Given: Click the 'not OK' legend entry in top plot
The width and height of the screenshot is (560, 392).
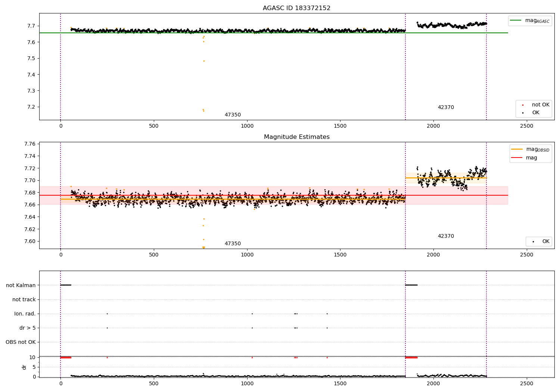Looking at the screenshot, I should (536, 105).
